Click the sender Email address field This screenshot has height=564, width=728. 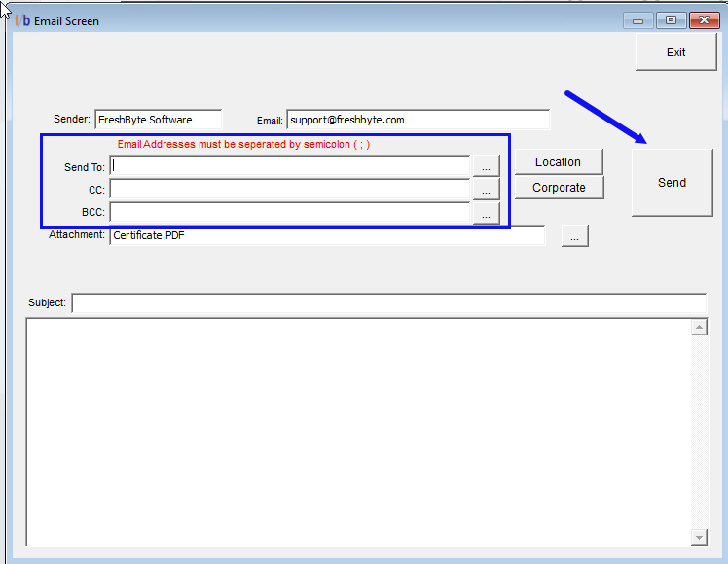pyautogui.click(x=418, y=121)
